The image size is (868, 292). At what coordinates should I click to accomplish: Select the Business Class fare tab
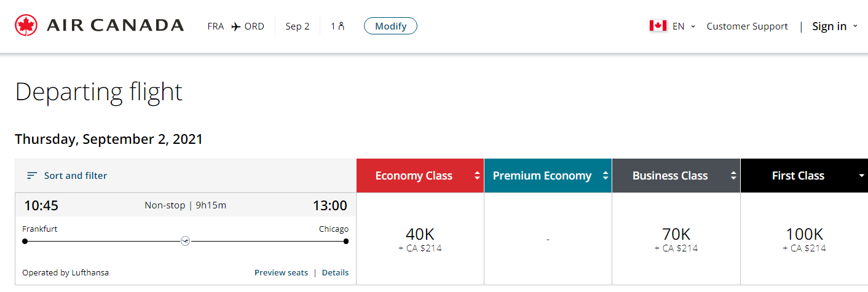(676, 176)
